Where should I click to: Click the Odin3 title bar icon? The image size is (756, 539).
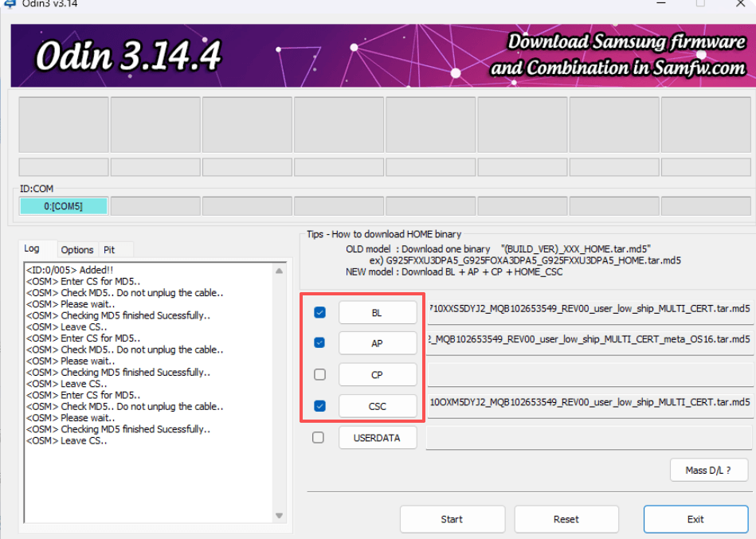[10, 3]
